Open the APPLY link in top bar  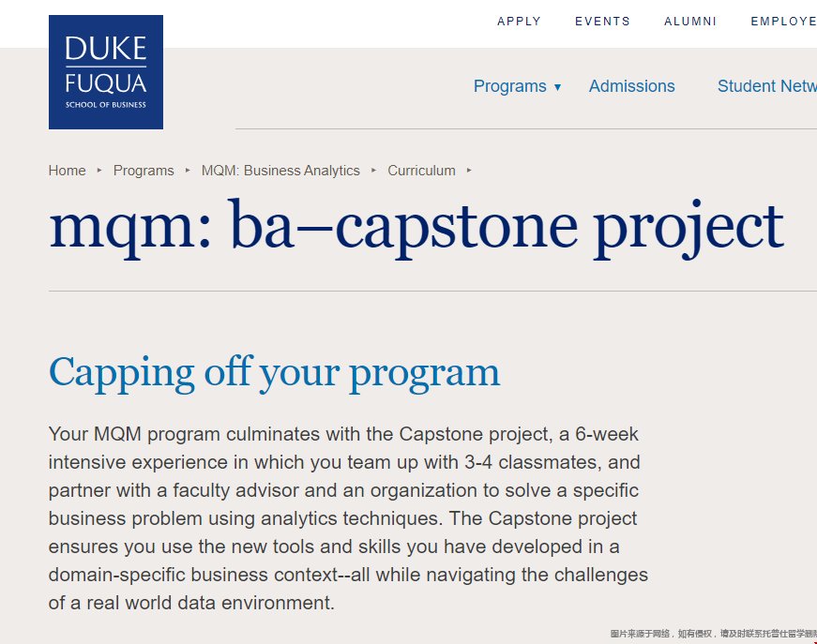point(519,22)
